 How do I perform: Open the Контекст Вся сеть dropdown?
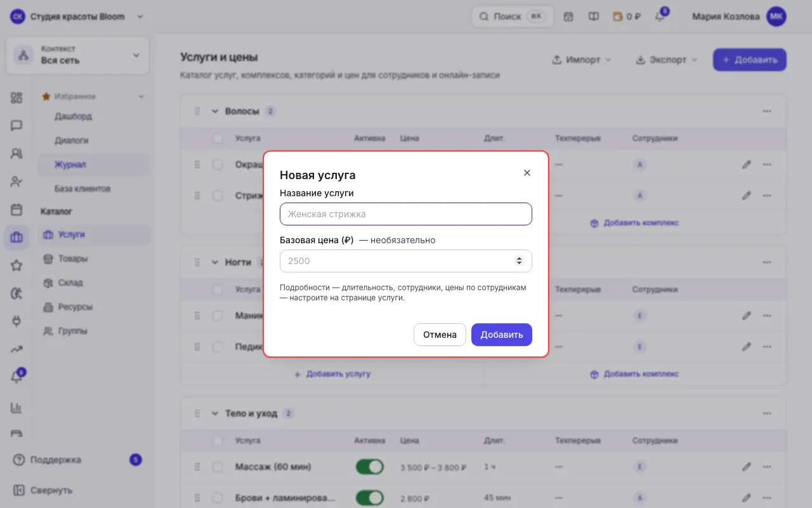(x=77, y=55)
